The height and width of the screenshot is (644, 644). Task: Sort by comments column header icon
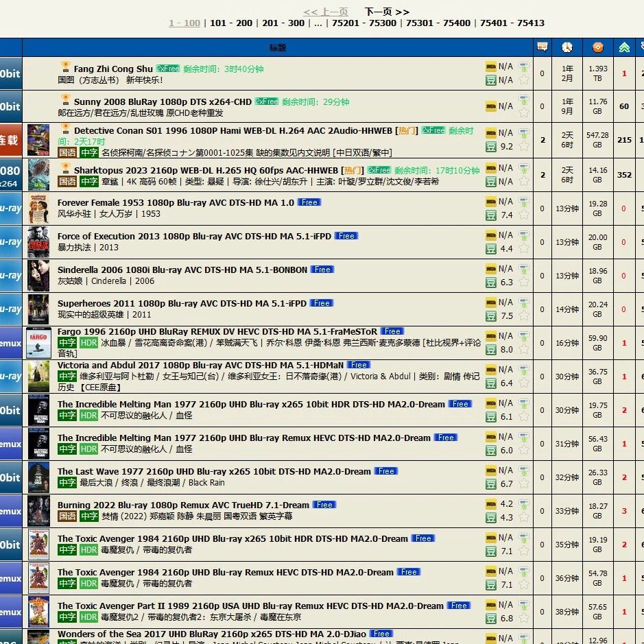[x=542, y=47]
